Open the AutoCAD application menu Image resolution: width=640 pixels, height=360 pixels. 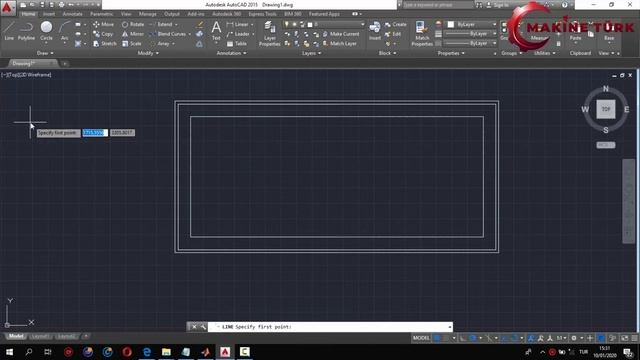tap(7, 7)
